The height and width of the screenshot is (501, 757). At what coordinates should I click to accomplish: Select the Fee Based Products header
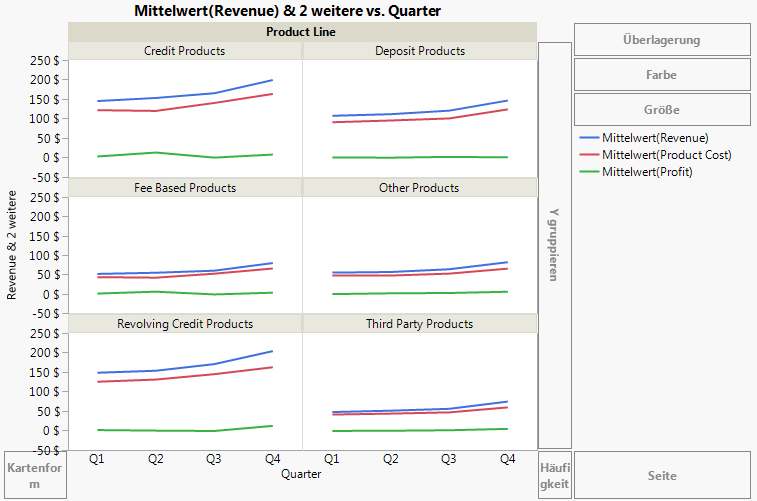point(185,188)
